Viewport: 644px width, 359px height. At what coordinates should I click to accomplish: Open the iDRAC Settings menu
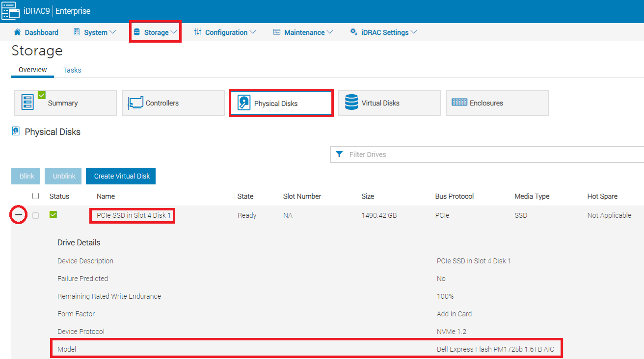[x=383, y=32]
